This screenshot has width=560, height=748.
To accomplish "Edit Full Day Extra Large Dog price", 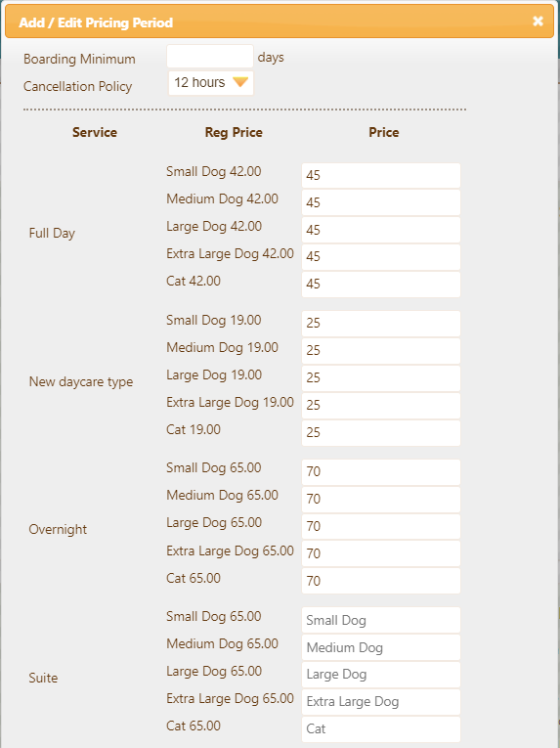I will click(381, 257).
